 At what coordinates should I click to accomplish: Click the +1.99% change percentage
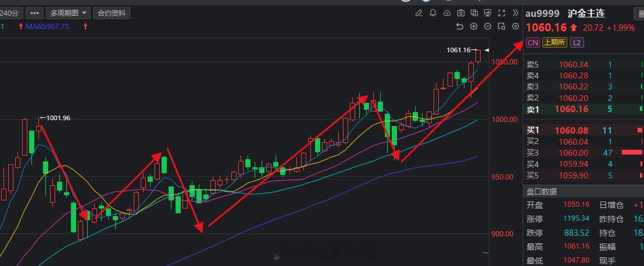pyautogui.click(x=620, y=28)
